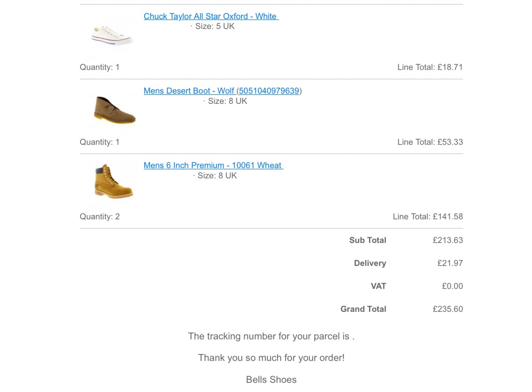Click the Line Total £53.33 text
The width and height of the screenshot is (532, 392).
coord(430,142)
